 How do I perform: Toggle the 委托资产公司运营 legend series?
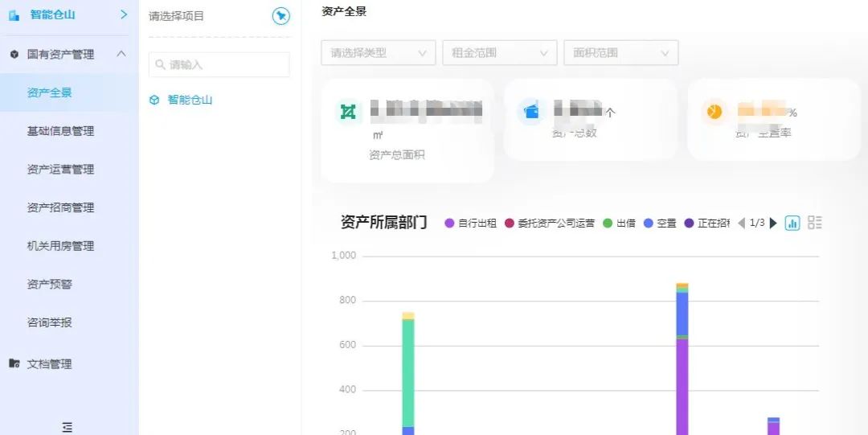(x=549, y=224)
